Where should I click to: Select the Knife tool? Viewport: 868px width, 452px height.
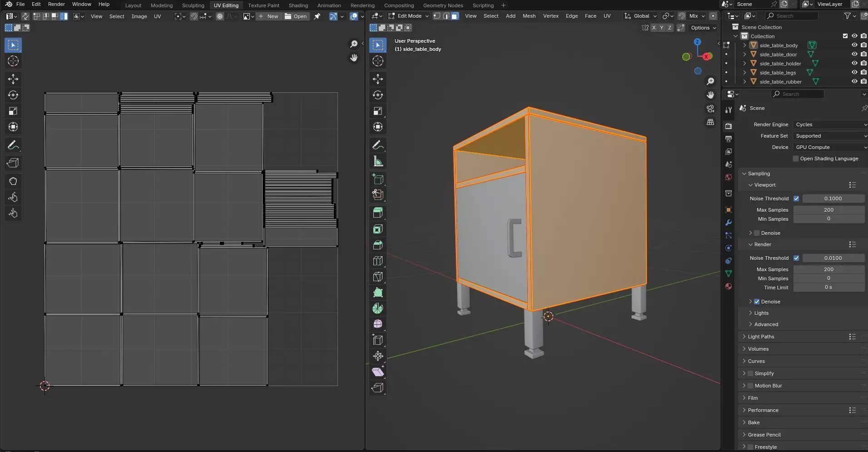[x=378, y=277]
